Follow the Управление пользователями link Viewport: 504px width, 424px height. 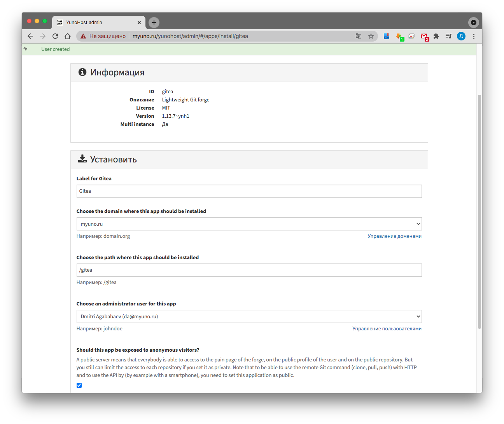click(x=387, y=328)
